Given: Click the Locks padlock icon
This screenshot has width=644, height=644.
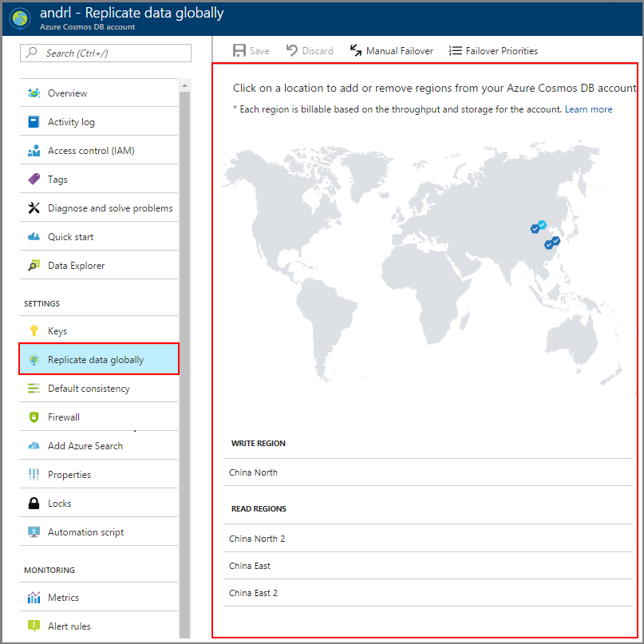Looking at the screenshot, I should tap(34, 504).
